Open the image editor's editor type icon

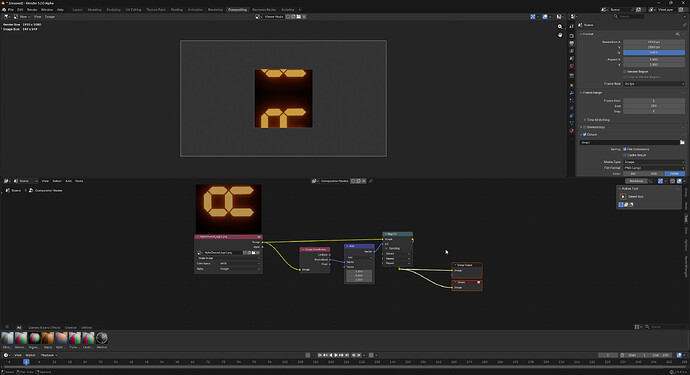[x=6, y=17]
